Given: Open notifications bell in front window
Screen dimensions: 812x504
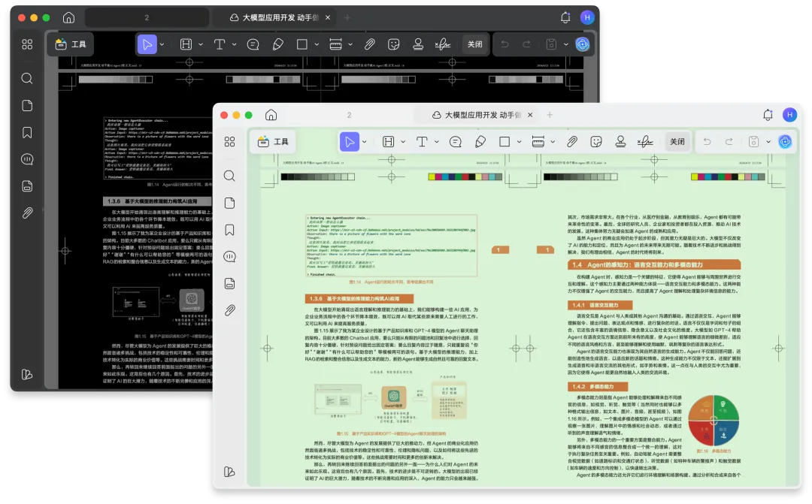Looking at the screenshot, I should tap(768, 115).
